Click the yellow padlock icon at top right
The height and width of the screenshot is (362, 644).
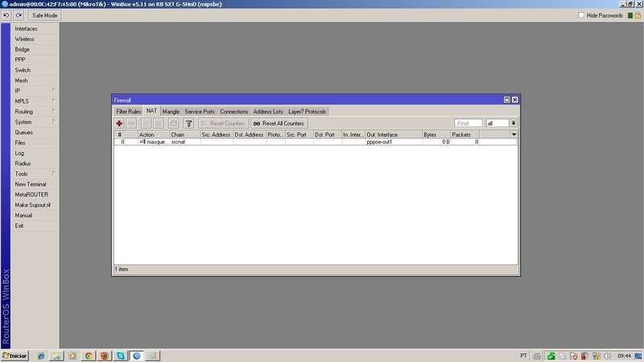tap(638, 15)
